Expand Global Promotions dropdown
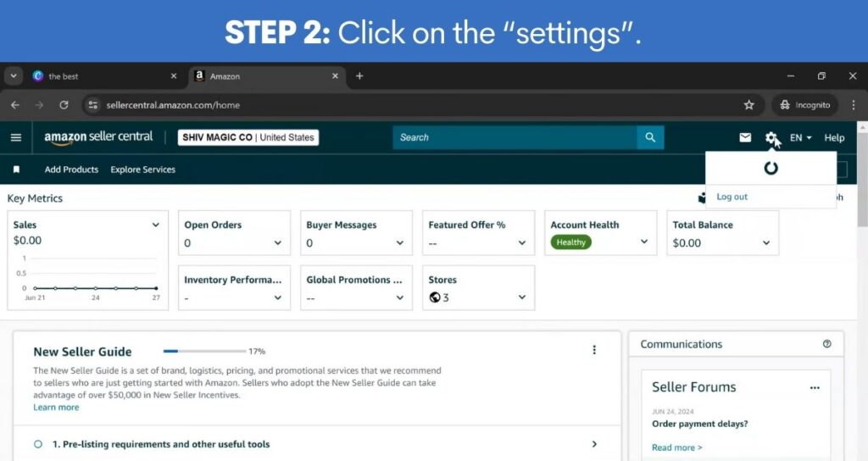868x461 pixels. pyautogui.click(x=400, y=297)
